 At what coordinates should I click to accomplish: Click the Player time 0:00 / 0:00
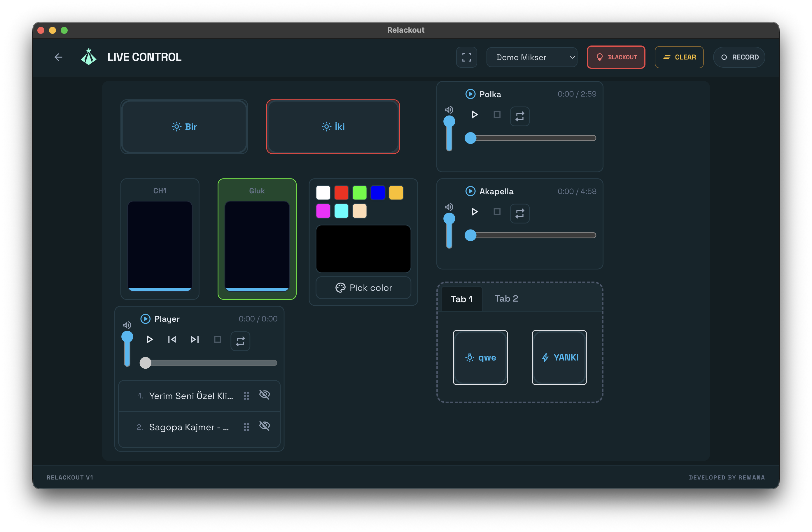click(258, 319)
